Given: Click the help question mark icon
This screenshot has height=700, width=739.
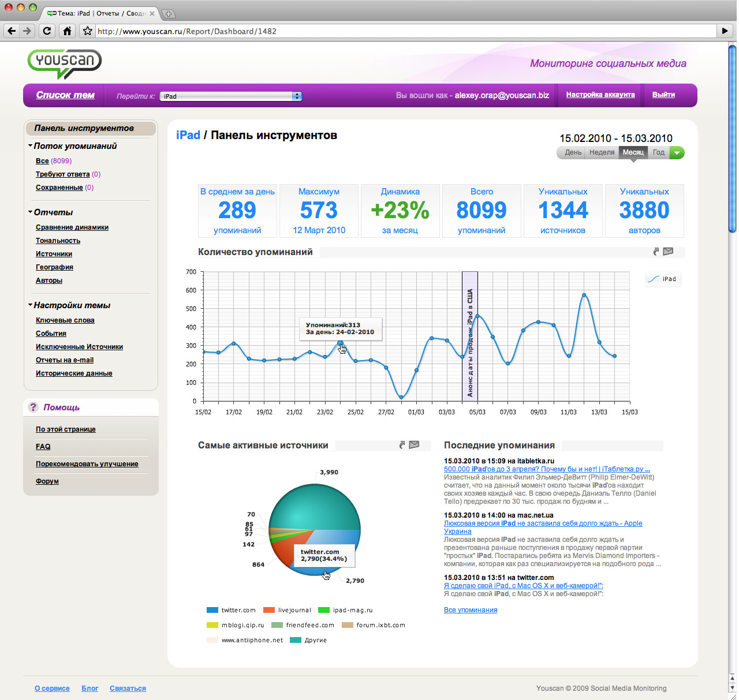Looking at the screenshot, I should pyautogui.click(x=33, y=407).
